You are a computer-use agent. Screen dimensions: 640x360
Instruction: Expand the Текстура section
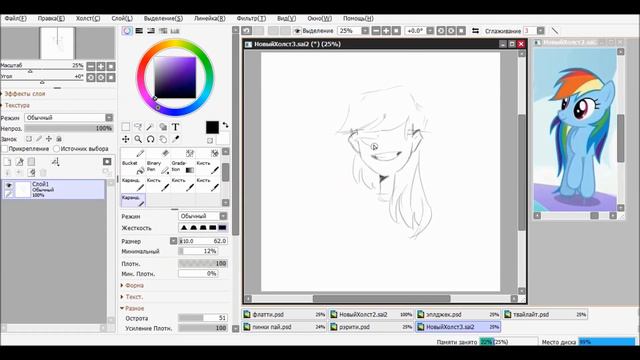16,105
